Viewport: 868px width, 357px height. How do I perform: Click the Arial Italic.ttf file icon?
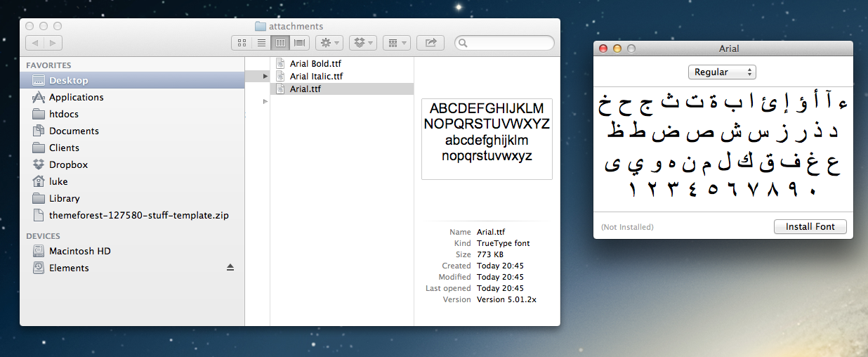[280, 76]
